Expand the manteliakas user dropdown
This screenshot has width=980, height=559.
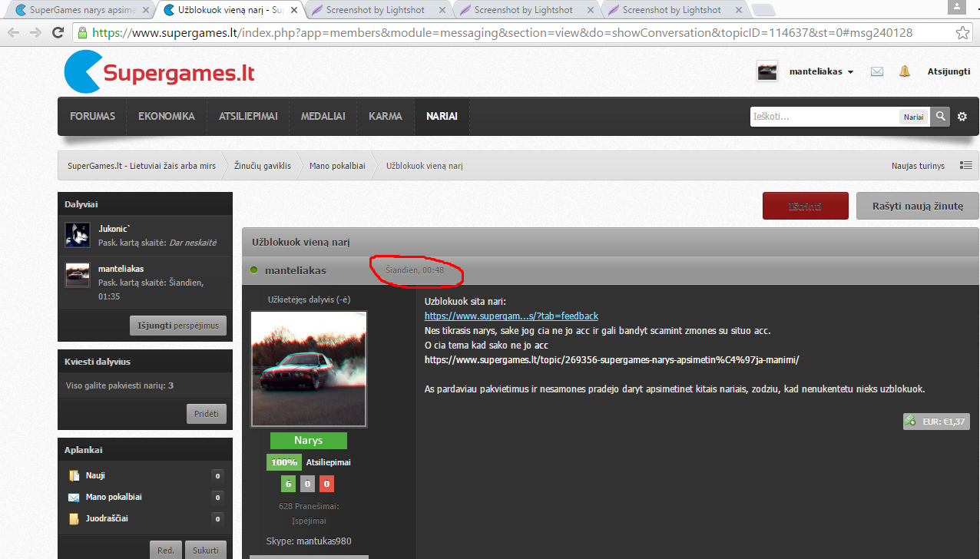coord(821,71)
